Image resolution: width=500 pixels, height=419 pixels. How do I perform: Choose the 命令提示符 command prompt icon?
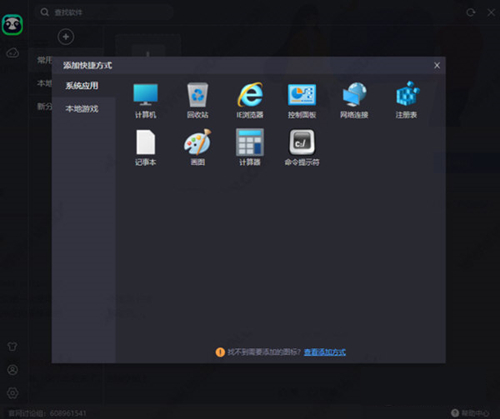tap(302, 142)
